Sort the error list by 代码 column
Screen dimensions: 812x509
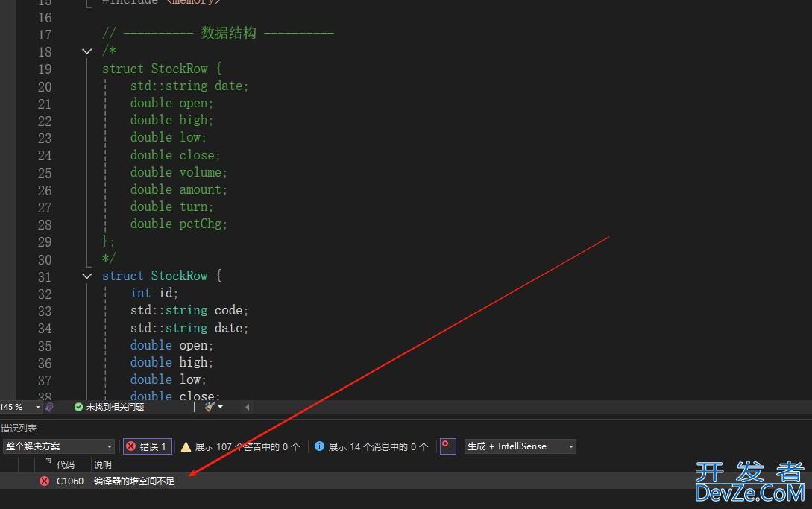click(66, 464)
